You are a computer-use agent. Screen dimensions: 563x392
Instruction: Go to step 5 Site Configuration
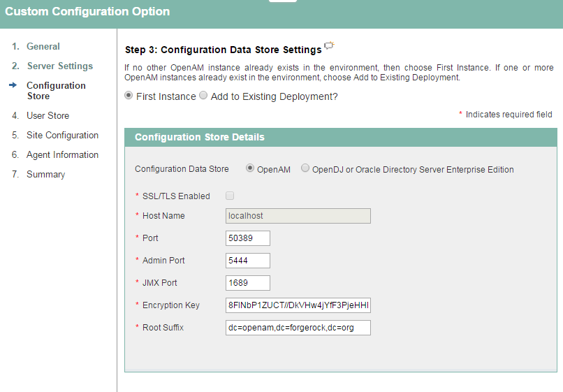tap(62, 135)
